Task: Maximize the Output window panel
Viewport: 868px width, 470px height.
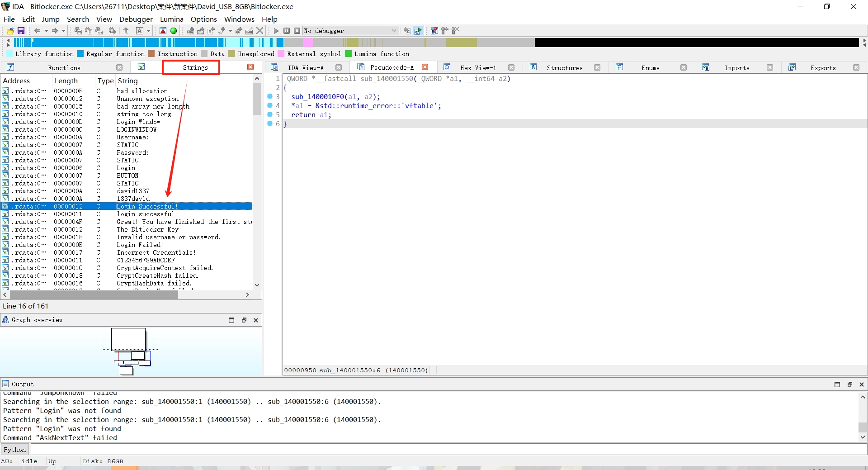Action: pos(837,384)
